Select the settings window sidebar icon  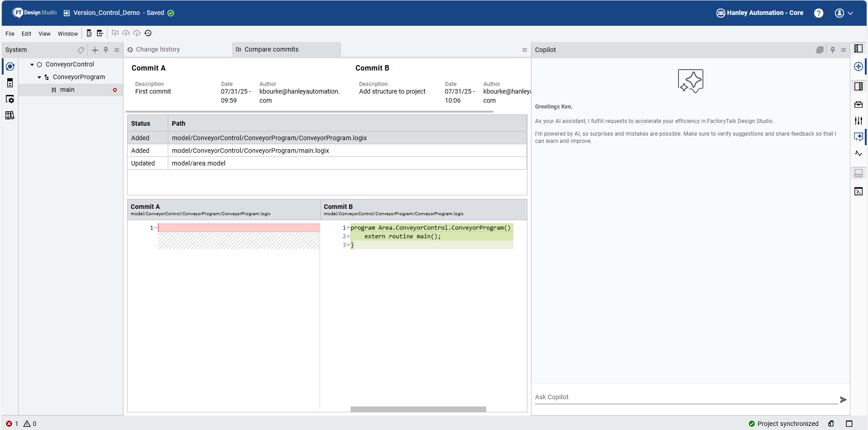tap(10, 99)
